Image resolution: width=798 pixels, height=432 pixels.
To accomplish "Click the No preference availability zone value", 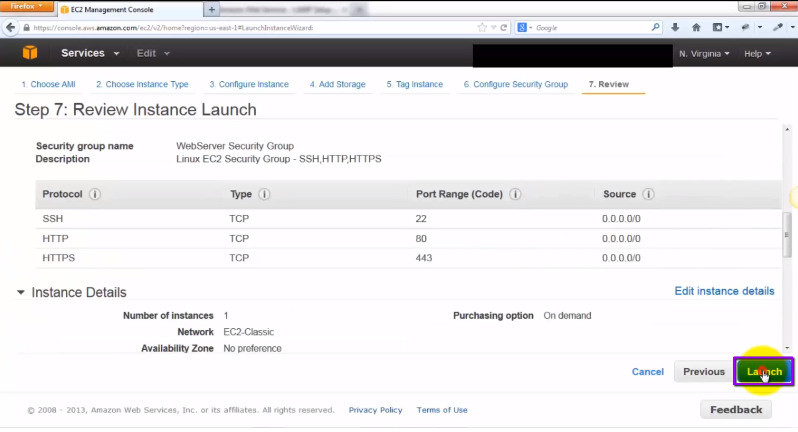I will (252, 349).
